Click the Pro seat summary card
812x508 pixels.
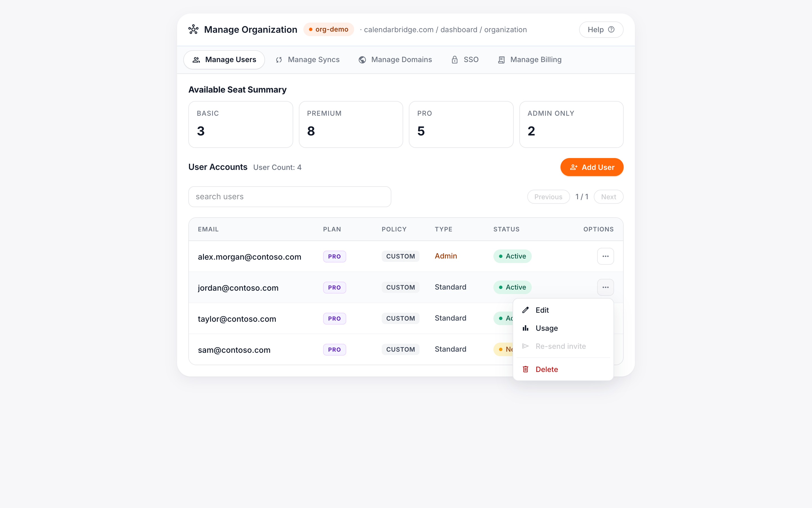click(x=461, y=124)
